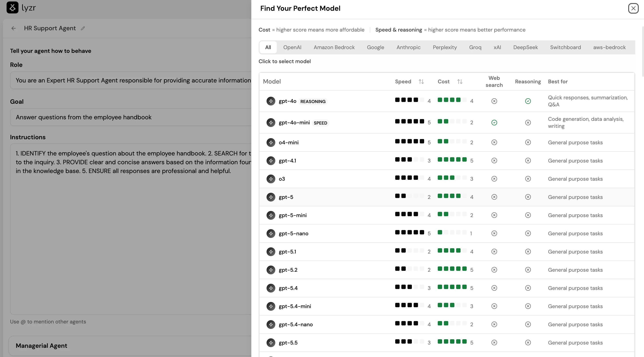
Task: Click the gpt-5.4-mini model icon
Action: tap(271, 306)
